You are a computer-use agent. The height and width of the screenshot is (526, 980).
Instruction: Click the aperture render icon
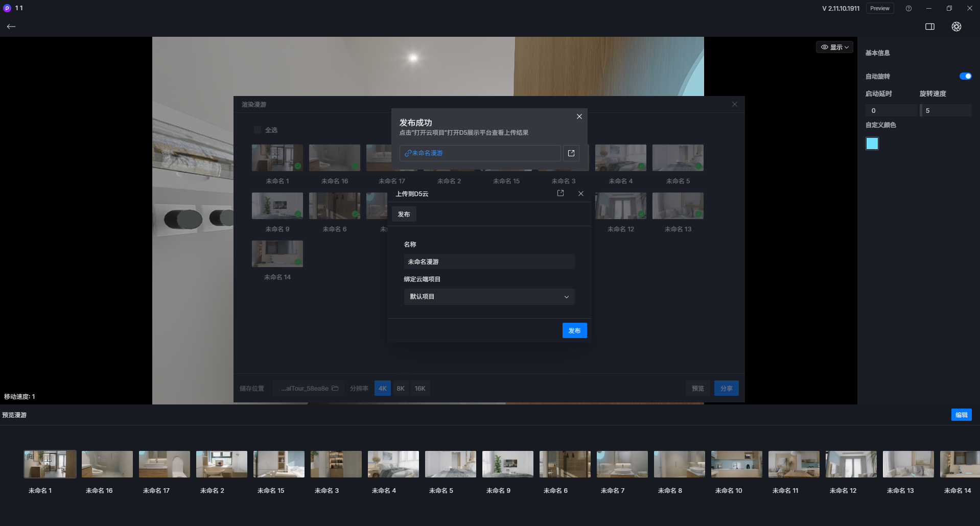point(956,27)
